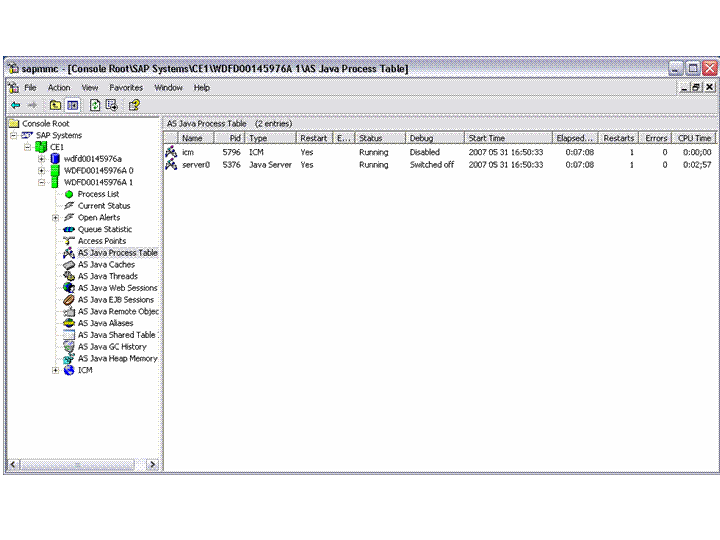
Task: Click the blue wdfd00145976a database icon
Action: tap(55, 158)
